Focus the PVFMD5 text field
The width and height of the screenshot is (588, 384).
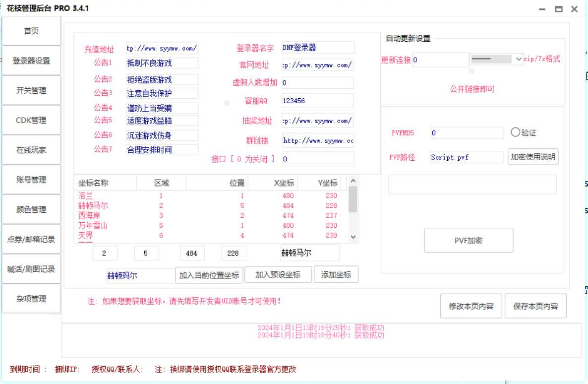click(467, 132)
